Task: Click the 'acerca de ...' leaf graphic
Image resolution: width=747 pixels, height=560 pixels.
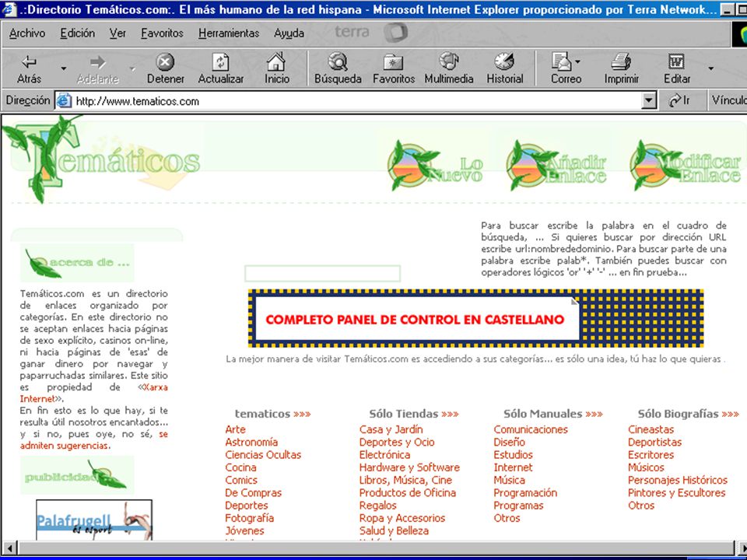Action: tap(77, 263)
